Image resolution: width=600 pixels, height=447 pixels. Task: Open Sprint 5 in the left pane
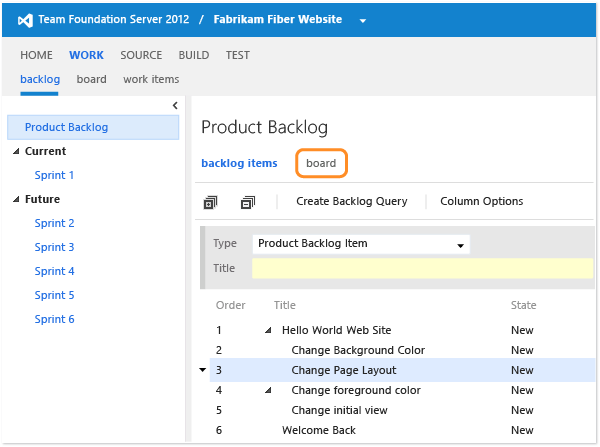pos(54,295)
